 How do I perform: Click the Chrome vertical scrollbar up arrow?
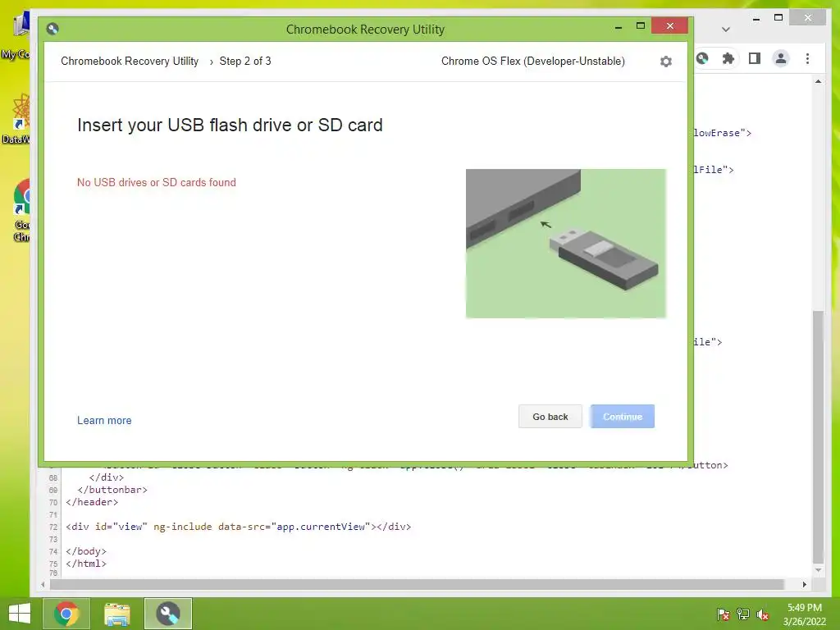(818, 81)
